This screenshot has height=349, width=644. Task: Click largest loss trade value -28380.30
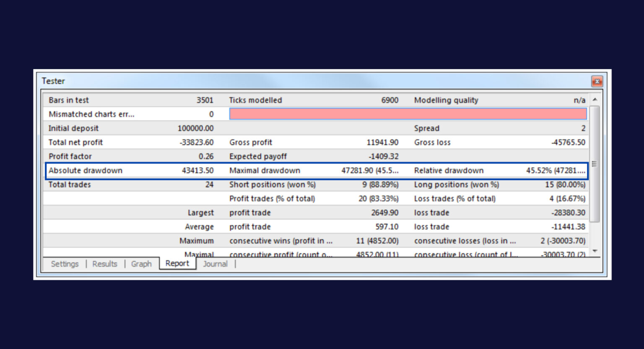point(569,213)
